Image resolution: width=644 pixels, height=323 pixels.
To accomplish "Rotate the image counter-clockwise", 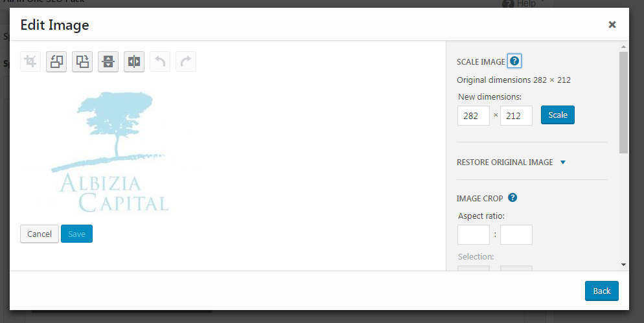I will tap(56, 61).
